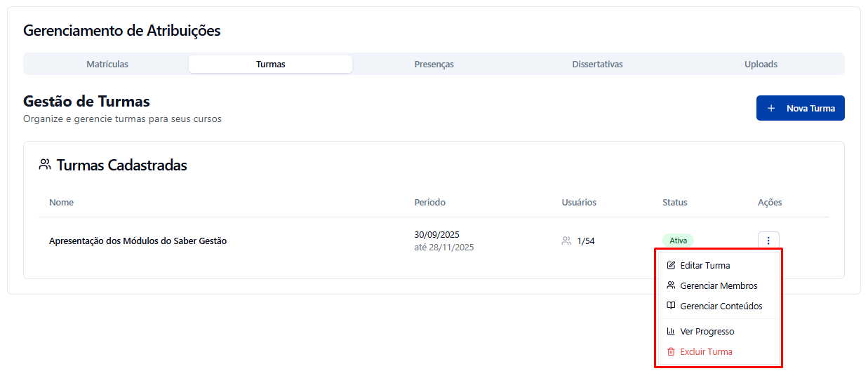Viewport: 868px width, 378px height.
Task: Click the Período column header
Action: (x=429, y=202)
